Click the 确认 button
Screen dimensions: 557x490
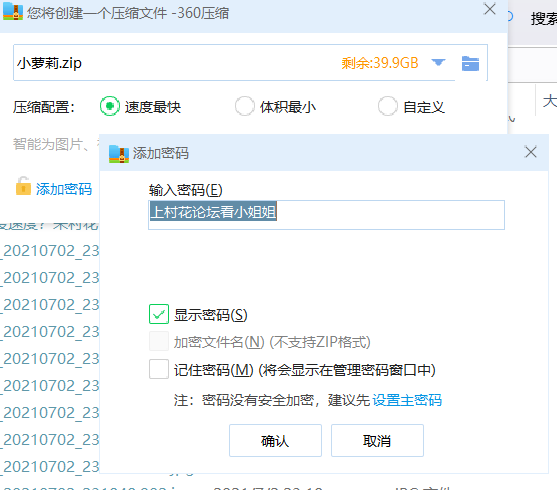[x=275, y=440]
